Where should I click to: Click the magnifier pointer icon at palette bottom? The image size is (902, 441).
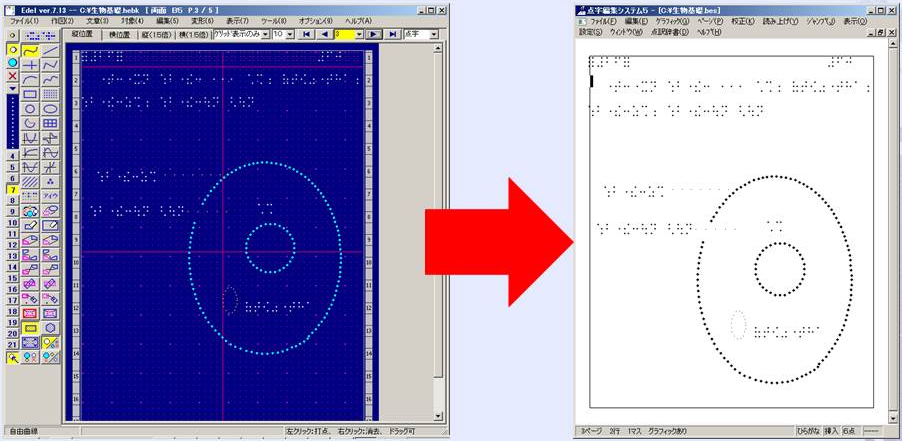pyautogui.click(x=13, y=357)
